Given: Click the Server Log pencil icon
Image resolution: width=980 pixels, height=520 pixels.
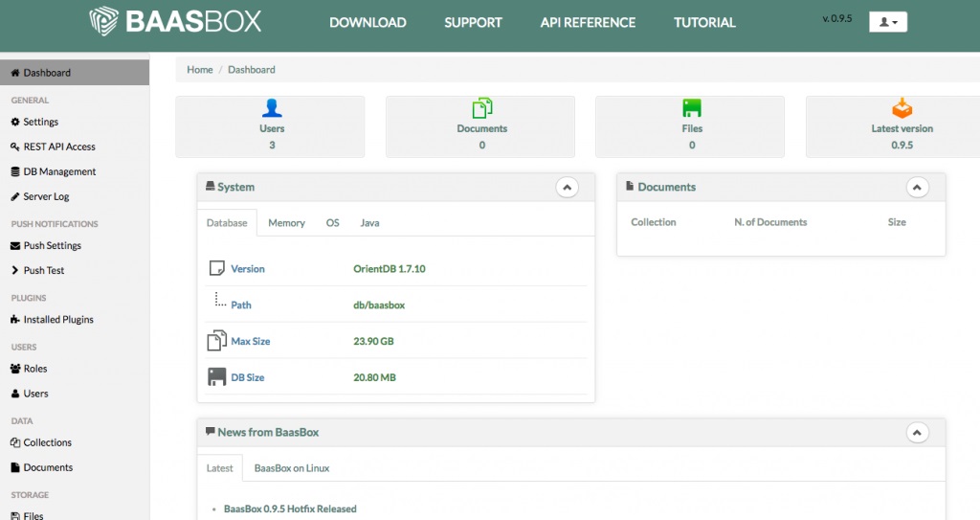Looking at the screenshot, I should point(15,196).
